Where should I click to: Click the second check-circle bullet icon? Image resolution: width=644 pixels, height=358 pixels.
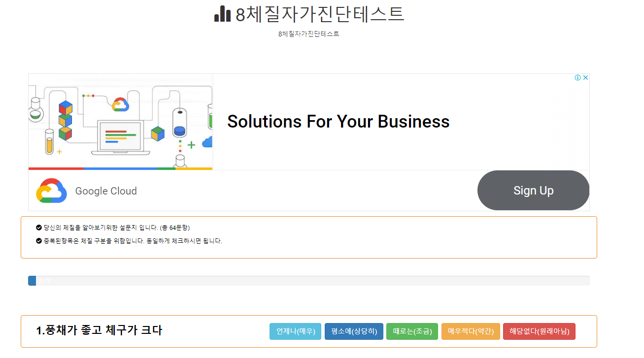click(x=39, y=241)
